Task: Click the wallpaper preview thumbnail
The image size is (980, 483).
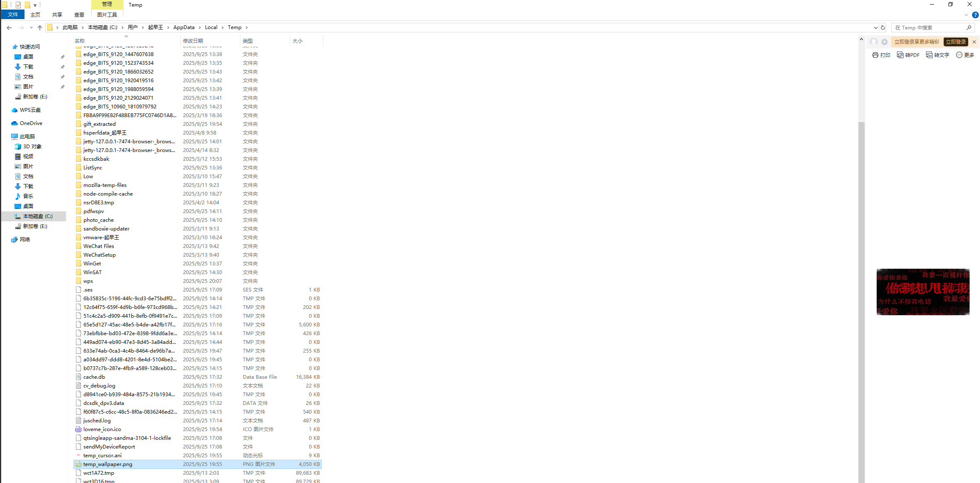Action: 923,292
